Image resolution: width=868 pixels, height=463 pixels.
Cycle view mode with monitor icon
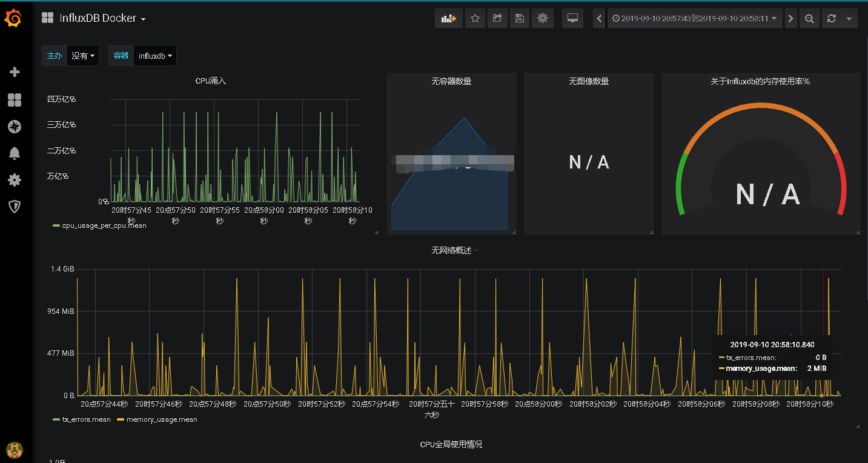pyautogui.click(x=572, y=18)
